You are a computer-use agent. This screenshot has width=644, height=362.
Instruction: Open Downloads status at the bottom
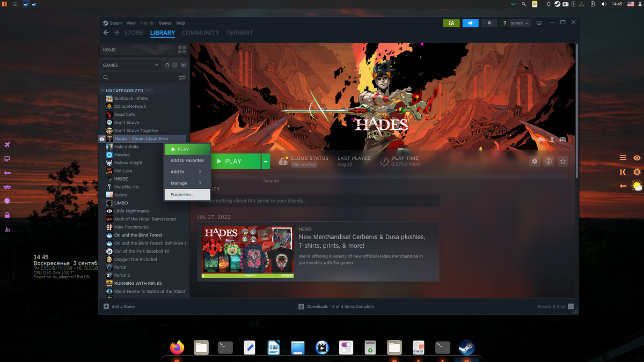click(x=336, y=306)
